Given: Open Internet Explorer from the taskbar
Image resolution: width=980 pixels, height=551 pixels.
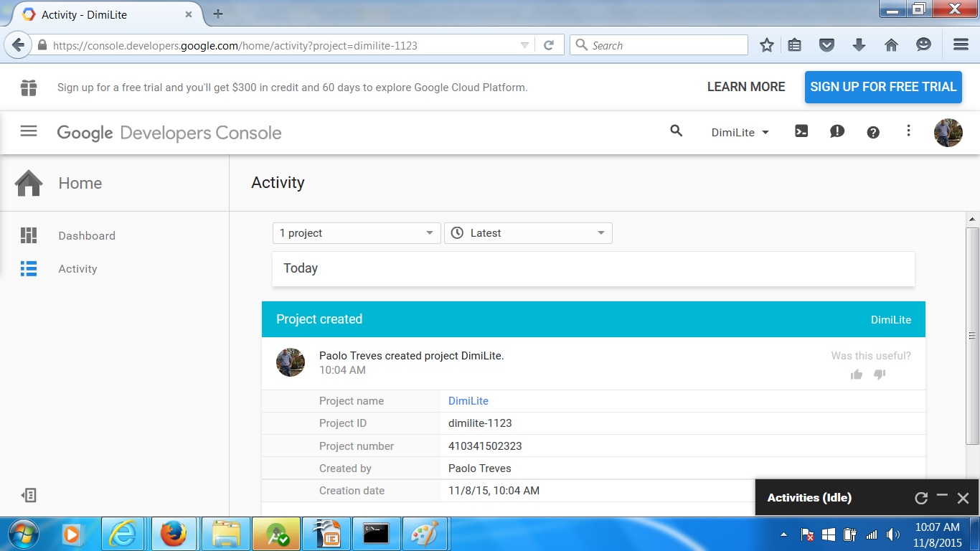Looking at the screenshot, I should pos(123,534).
